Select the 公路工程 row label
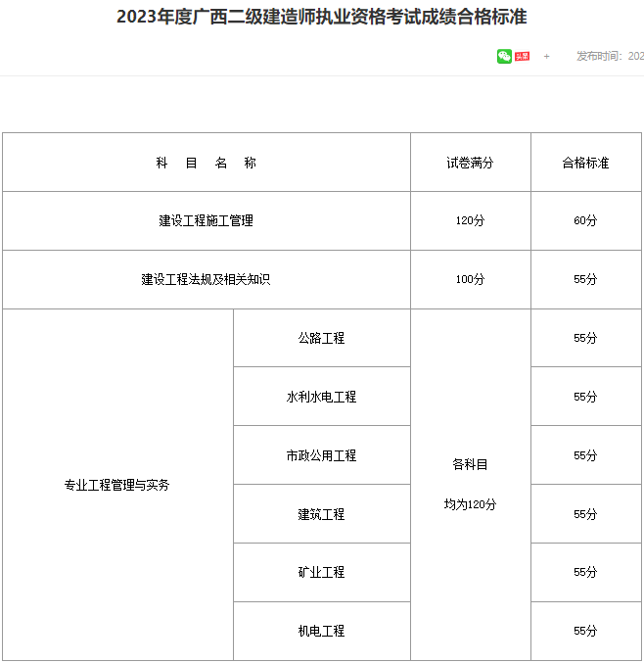644x663 pixels. point(322,338)
